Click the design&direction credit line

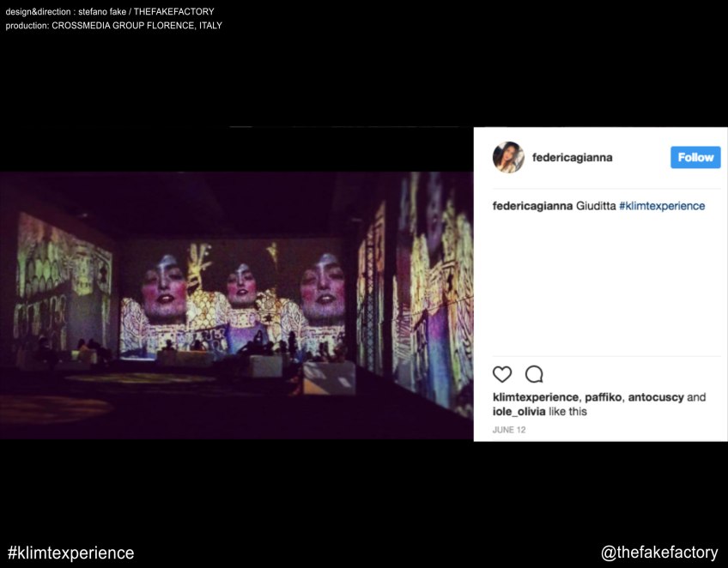(x=110, y=12)
